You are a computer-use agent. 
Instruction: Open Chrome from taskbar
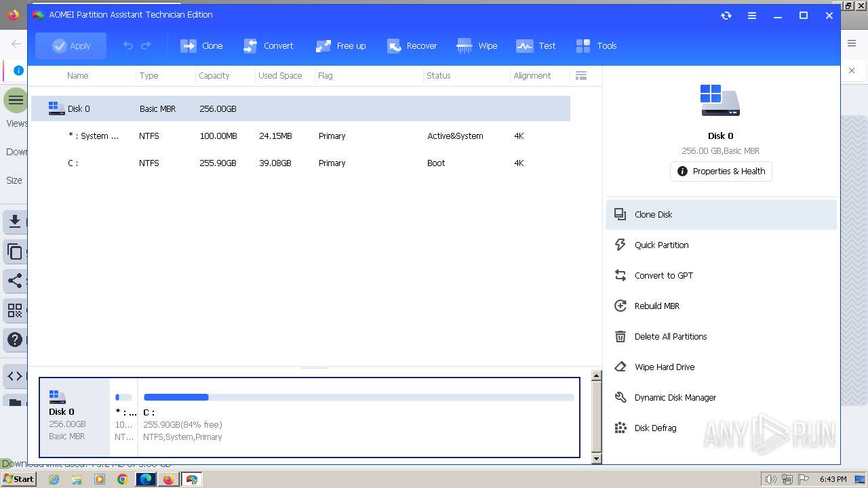[122, 479]
